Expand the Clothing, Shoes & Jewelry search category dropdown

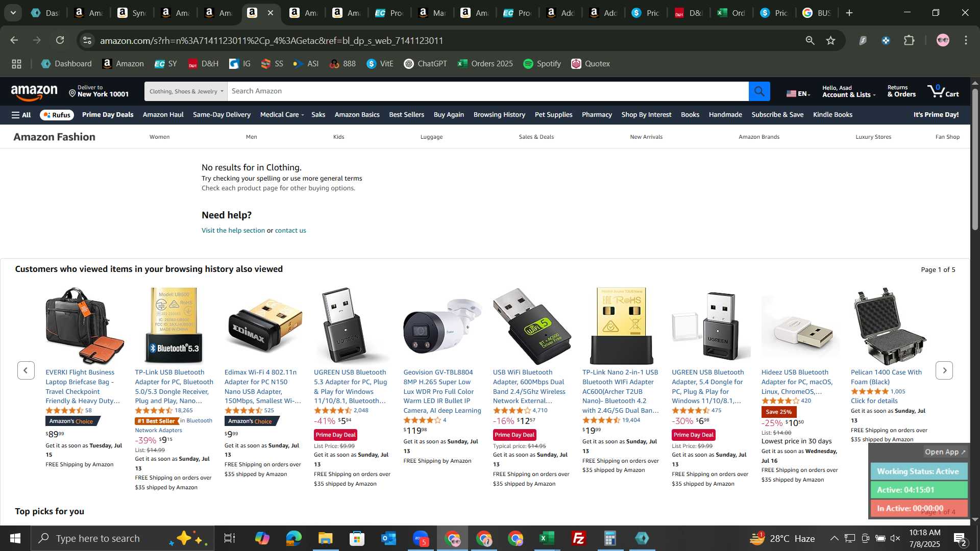tap(186, 91)
